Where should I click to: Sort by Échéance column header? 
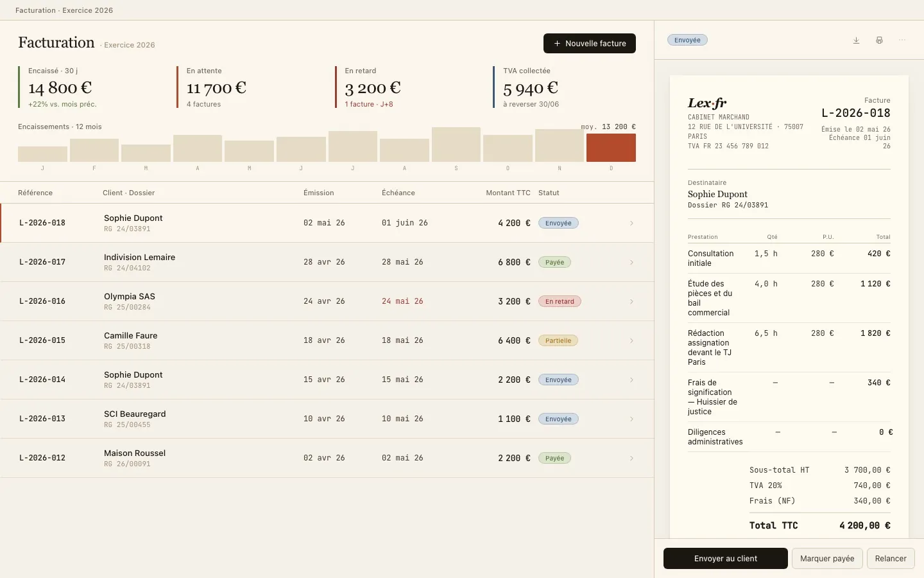[398, 193]
